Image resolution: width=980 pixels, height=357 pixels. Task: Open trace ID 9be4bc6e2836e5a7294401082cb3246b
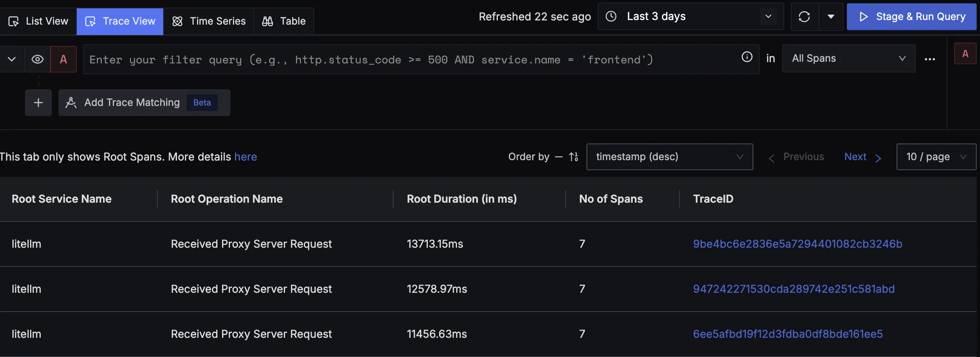(797, 244)
